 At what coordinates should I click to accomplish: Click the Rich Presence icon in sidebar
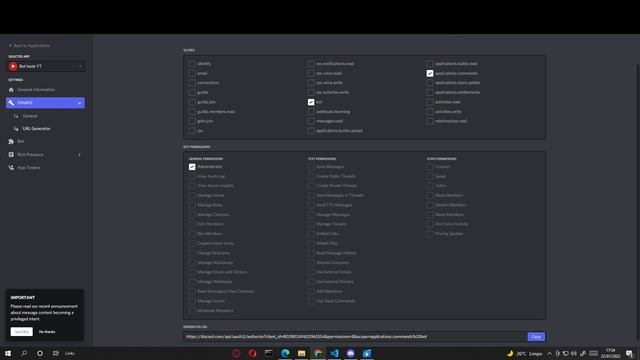11,155
